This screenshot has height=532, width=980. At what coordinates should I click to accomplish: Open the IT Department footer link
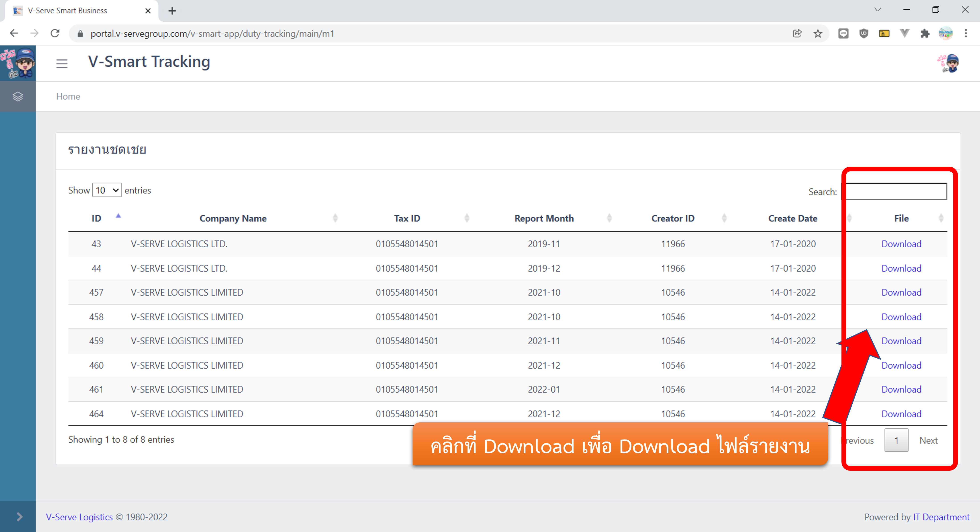pos(941,517)
